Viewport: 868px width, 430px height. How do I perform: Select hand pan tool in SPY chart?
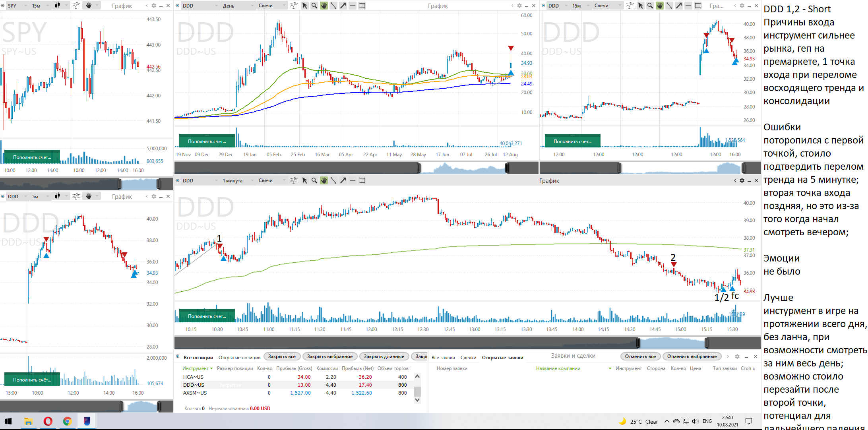tap(89, 6)
